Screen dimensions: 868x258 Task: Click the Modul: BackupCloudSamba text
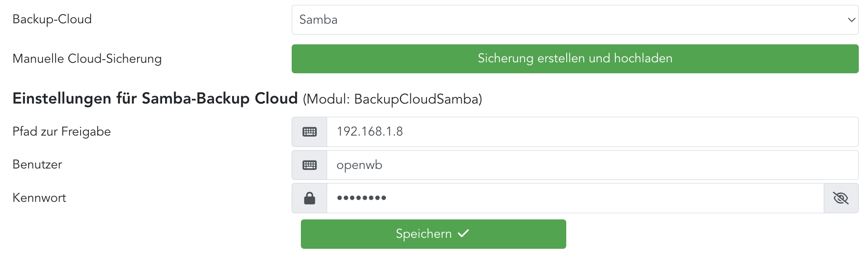coord(392,99)
